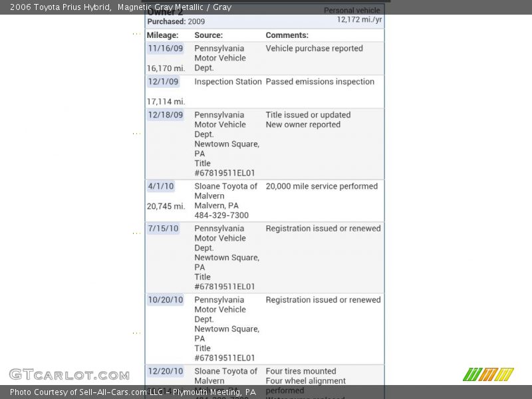Click the 12,172 mi./yr value
Screen dimensions: 532x399
[x=359, y=19]
